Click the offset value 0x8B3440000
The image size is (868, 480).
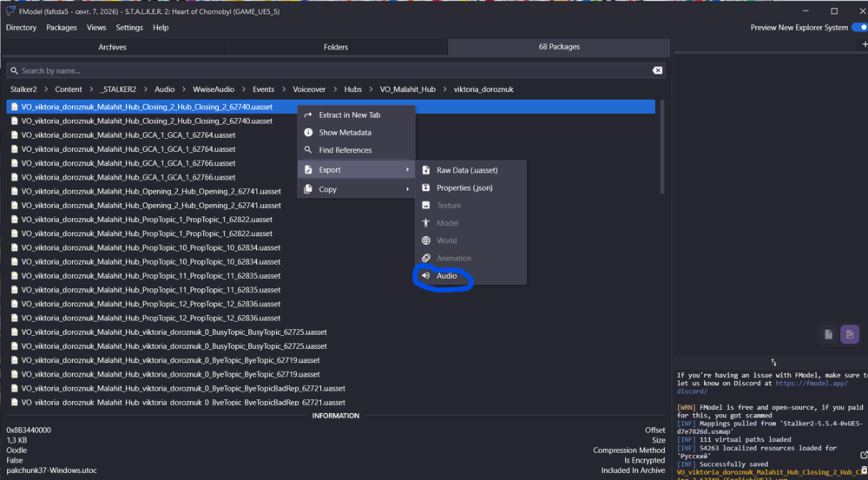[29, 431]
